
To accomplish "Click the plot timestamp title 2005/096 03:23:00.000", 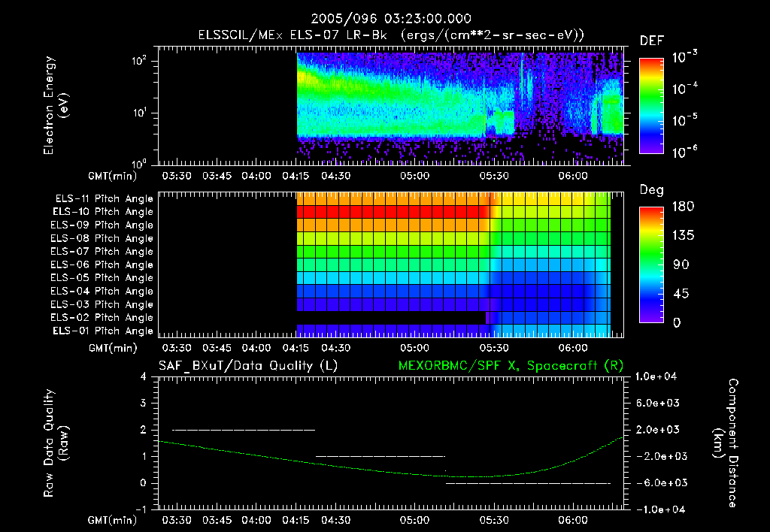I will 391,19.
